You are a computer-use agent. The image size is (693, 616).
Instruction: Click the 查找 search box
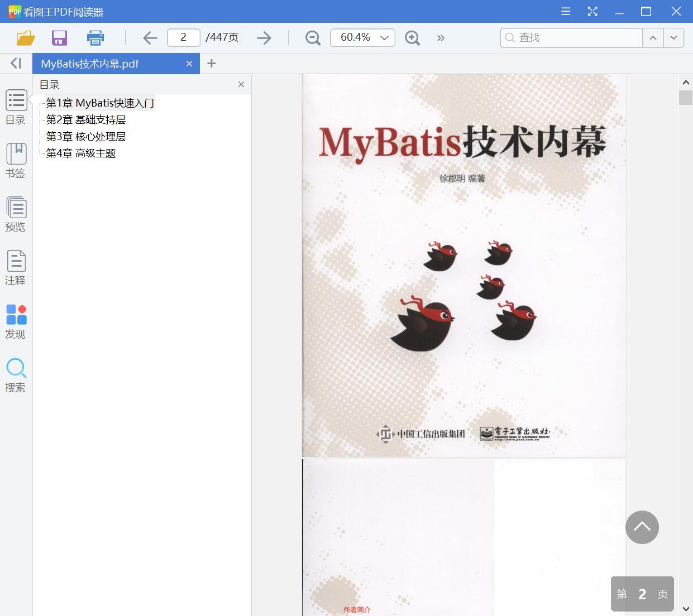[x=571, y=37]
